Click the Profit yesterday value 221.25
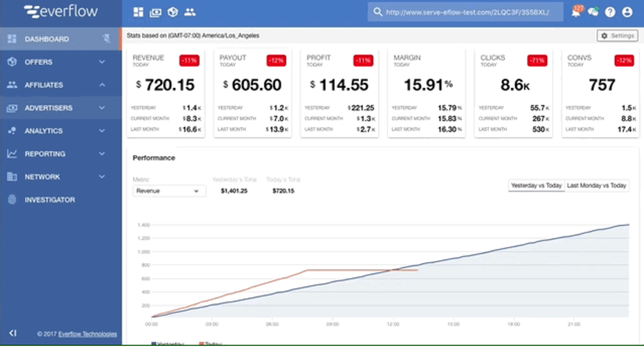Image resolution: width=644 pixels, height=350 pixels. pos(361,108)
